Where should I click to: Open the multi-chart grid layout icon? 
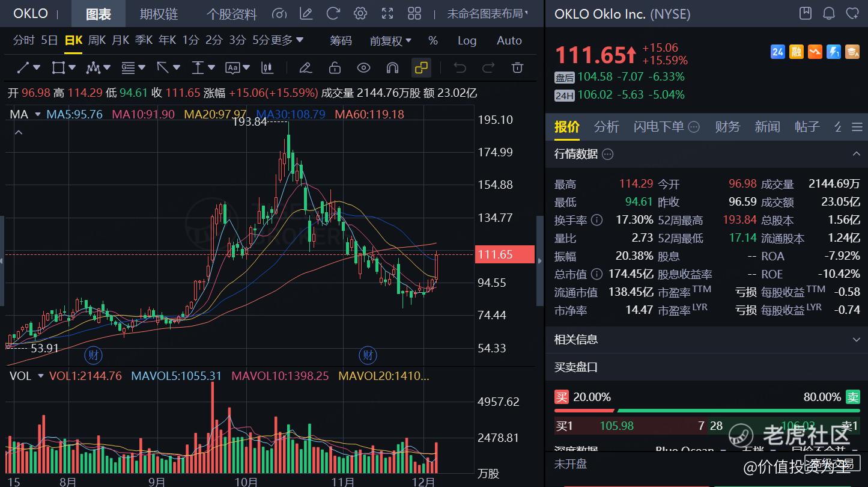pos(414,13)
